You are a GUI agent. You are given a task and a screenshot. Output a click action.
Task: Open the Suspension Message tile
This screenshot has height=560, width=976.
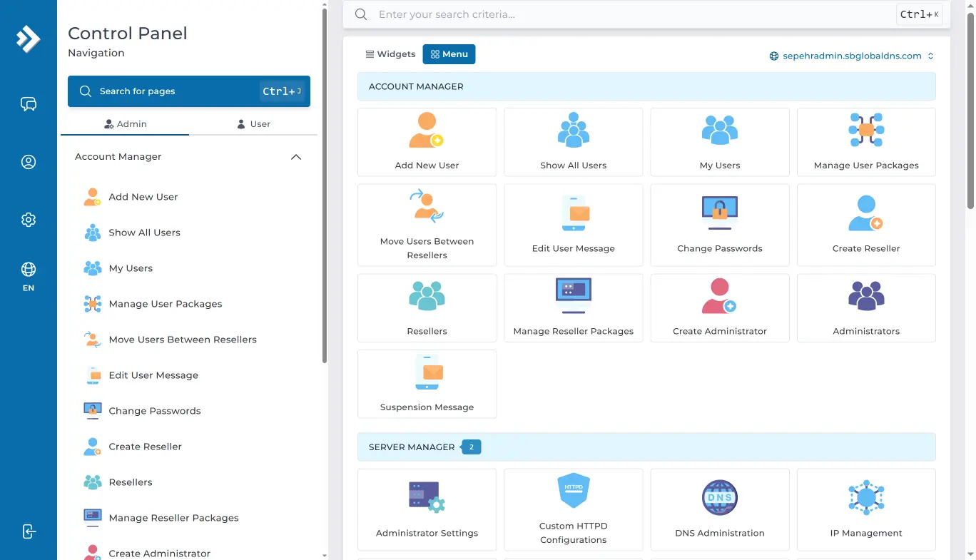(x=427, y=384)
